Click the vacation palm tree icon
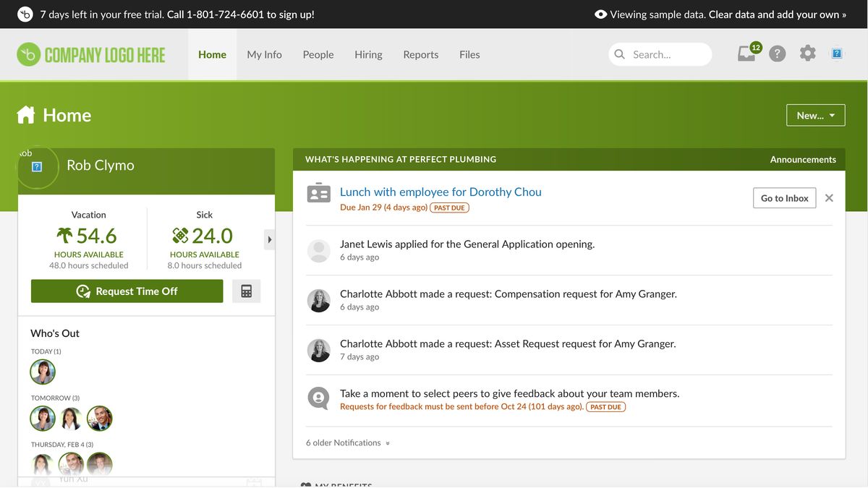 click(65, 235)
